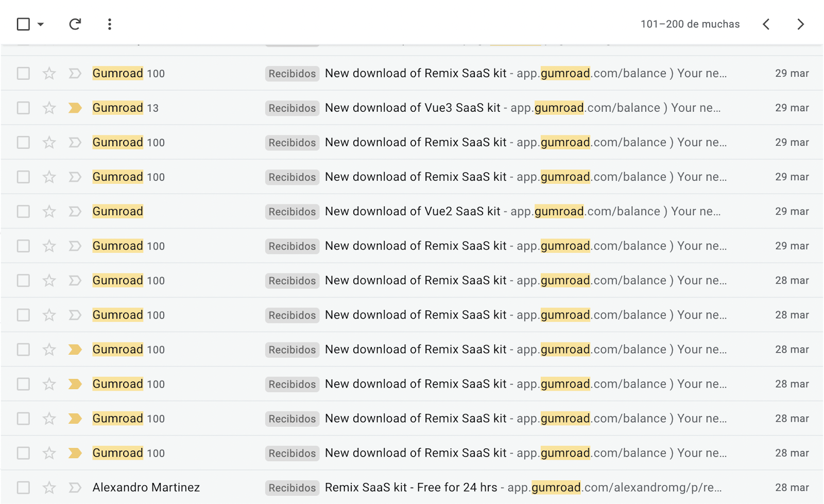The height and width of the screenshot is (504, 824).
Task: Star the Vue3 SaaS kit email
Action: click(49, 108)
